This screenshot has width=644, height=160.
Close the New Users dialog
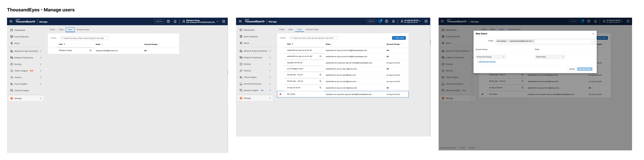(593, 34)
